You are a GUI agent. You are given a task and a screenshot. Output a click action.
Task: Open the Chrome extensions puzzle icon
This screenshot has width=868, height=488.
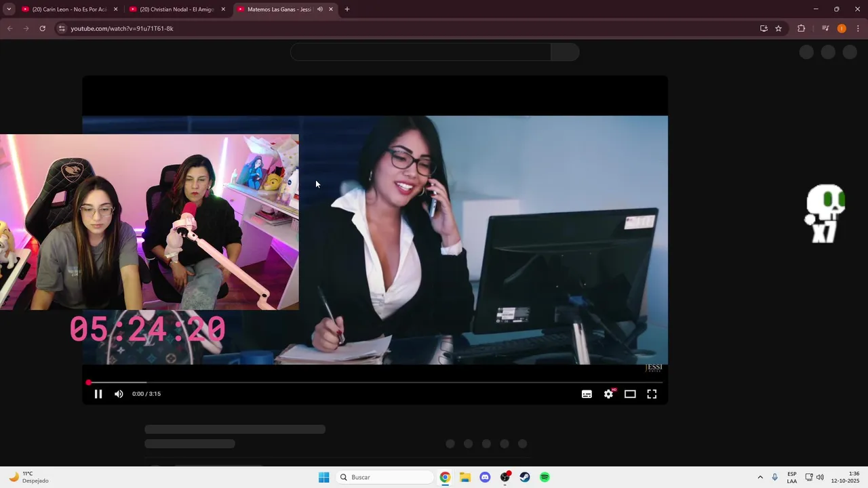tap(801, 28)
